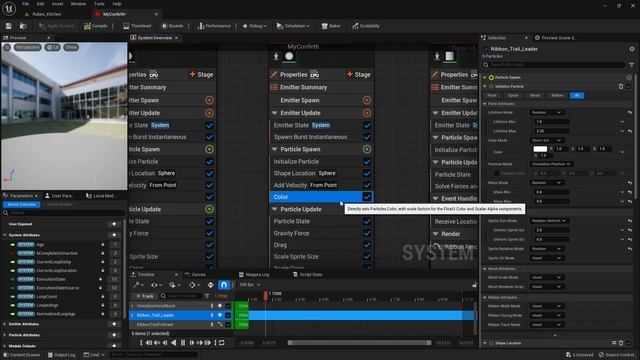The image size is (640, 360).
Task: Click the Browse to asset icon
Action: pos(23,26)
